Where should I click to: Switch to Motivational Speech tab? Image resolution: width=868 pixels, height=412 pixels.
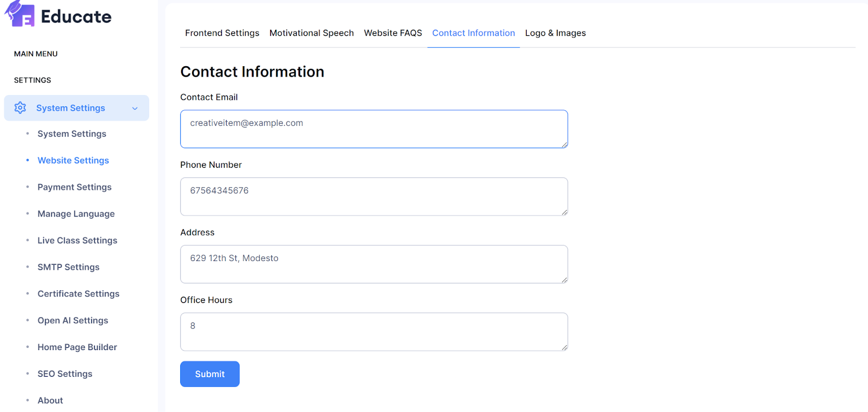point(311,33)
